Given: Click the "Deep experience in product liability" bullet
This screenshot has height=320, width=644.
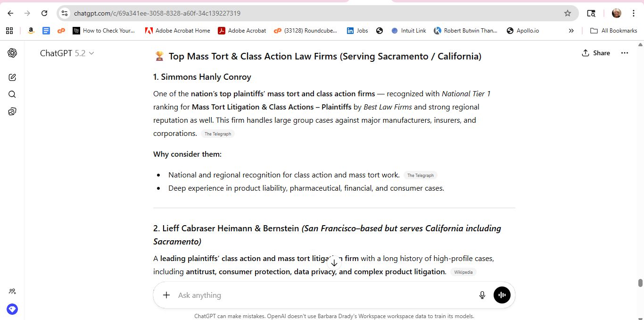Looking at the screenshot, I should pos(306,188).
